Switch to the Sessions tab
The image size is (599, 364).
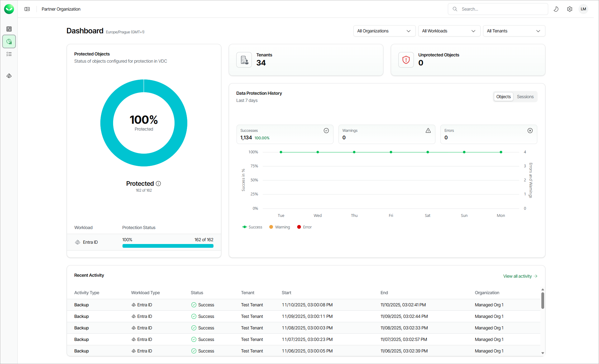(x=525, y=97)
